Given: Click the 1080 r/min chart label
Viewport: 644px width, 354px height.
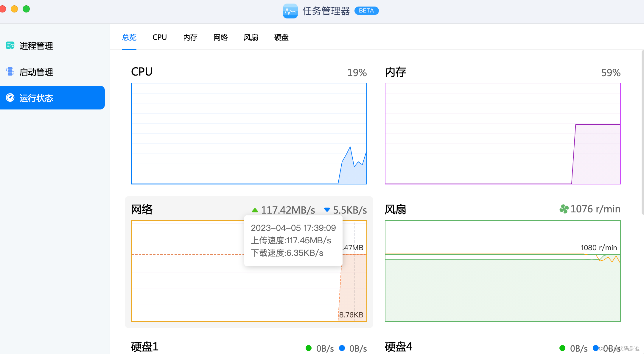Looking at the screenshot, I should pos(599,248).
